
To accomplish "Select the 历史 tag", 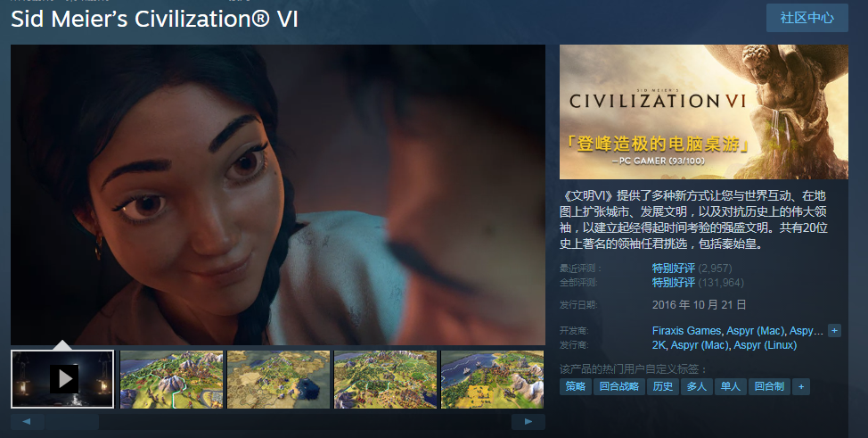I will [x=663, y=386].
